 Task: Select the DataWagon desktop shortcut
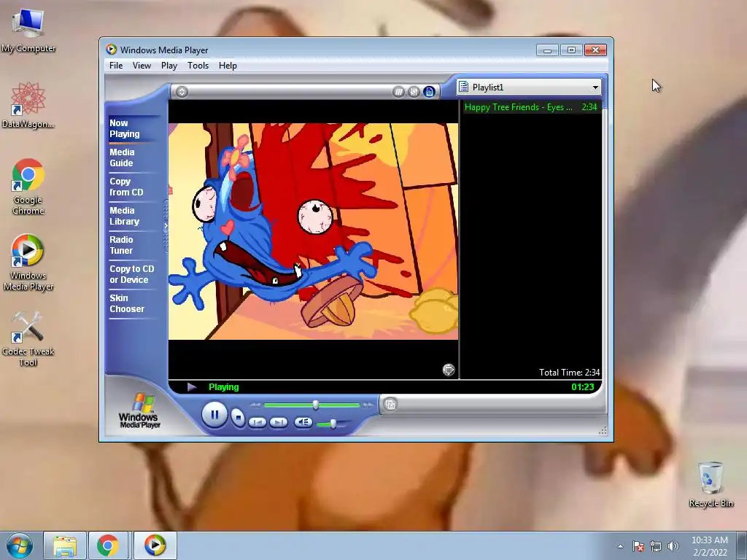(28, 105)
